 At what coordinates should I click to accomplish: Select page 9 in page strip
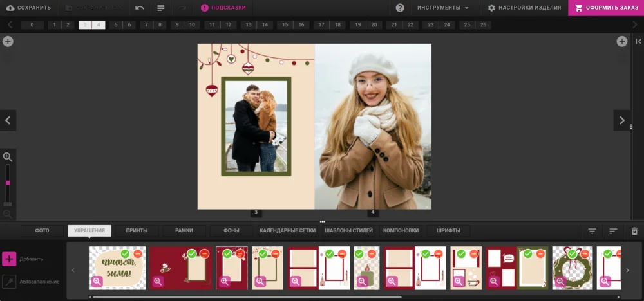coord(177,24)
